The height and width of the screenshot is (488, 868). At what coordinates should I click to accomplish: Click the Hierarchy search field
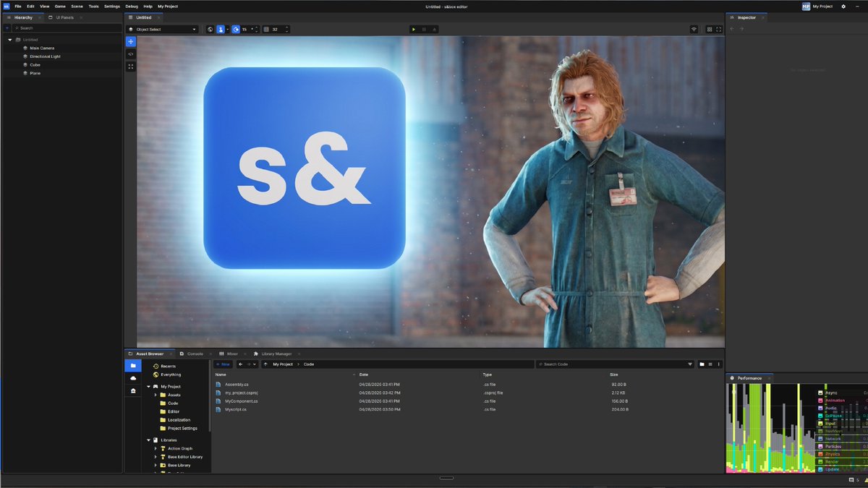[67, 27]
